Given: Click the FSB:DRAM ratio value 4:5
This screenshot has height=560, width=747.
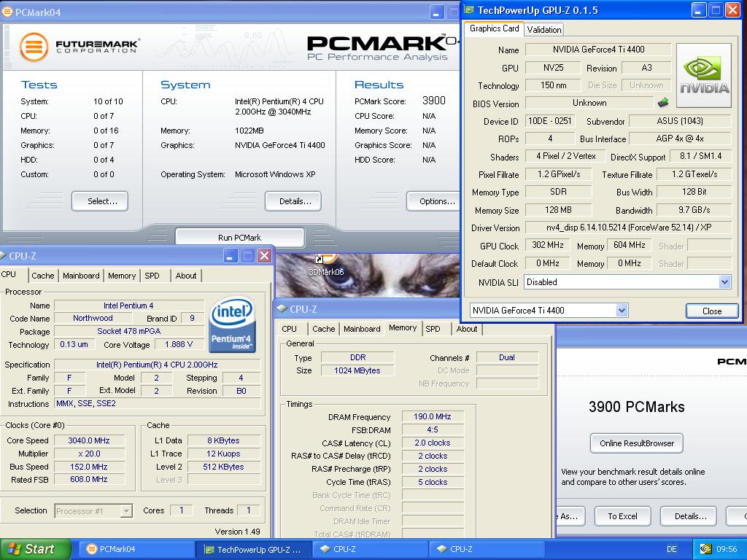Looking at the screenshot, I should pos(433,429).
